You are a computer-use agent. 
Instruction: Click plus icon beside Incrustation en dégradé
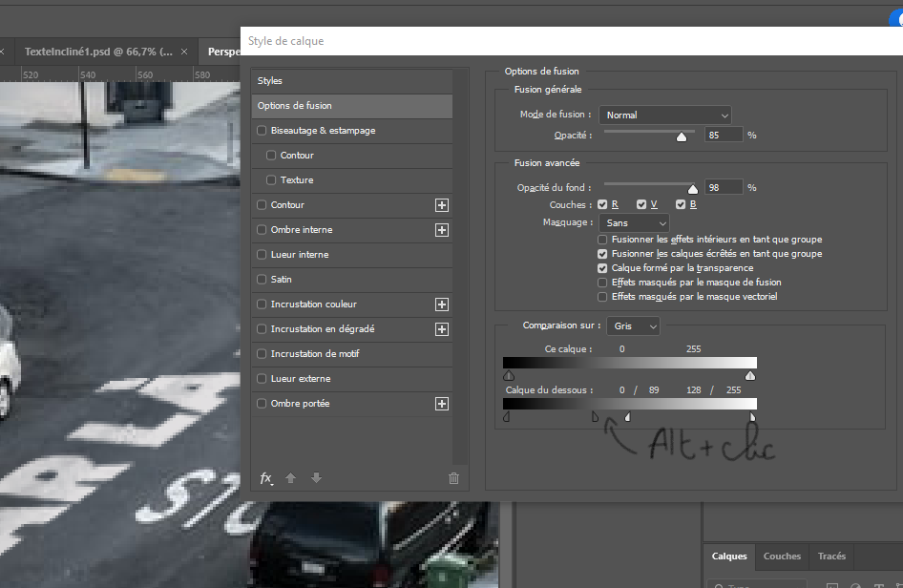[441, 329]
